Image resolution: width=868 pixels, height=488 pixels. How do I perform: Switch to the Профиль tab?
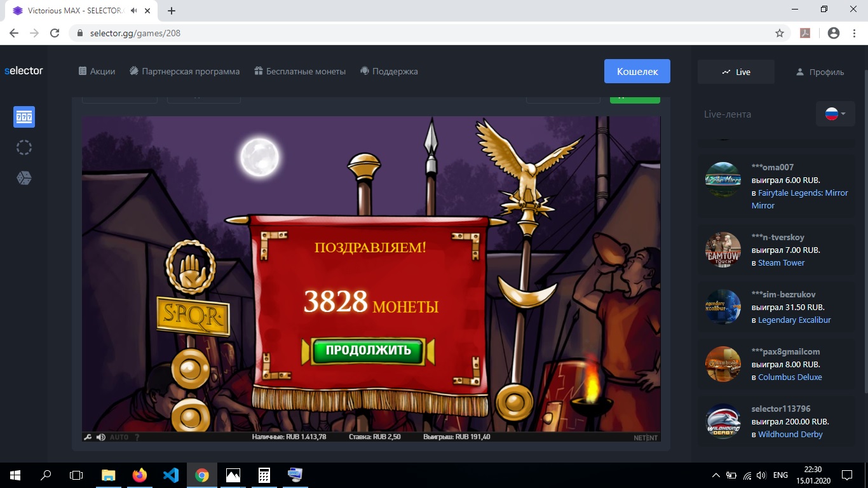coord(820,72)
